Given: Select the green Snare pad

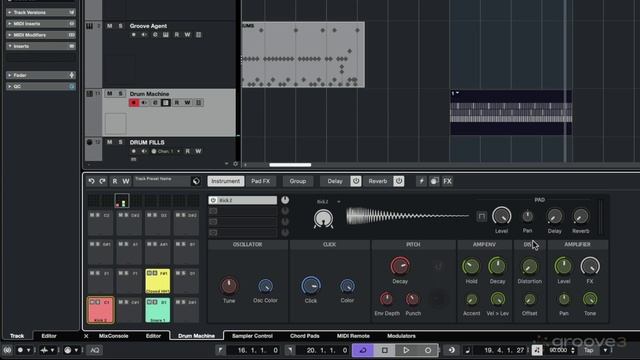Looking at the screenshot, I should click(158, 310).
